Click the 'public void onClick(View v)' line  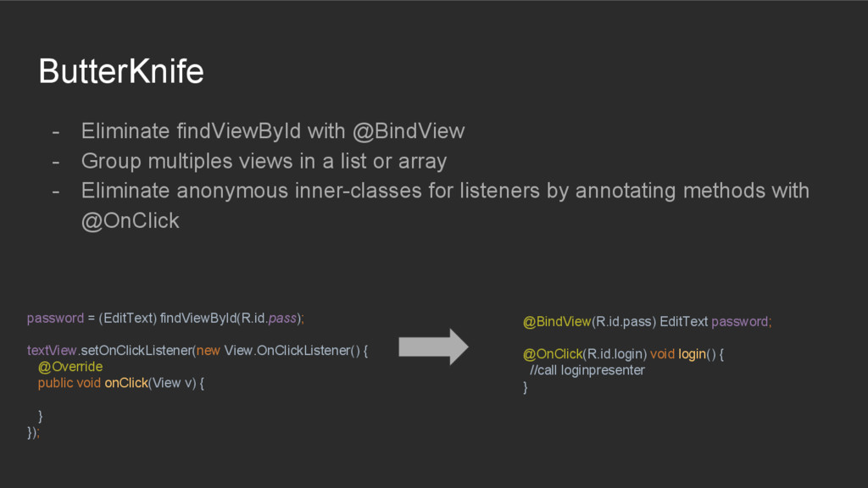coord(120,383)
